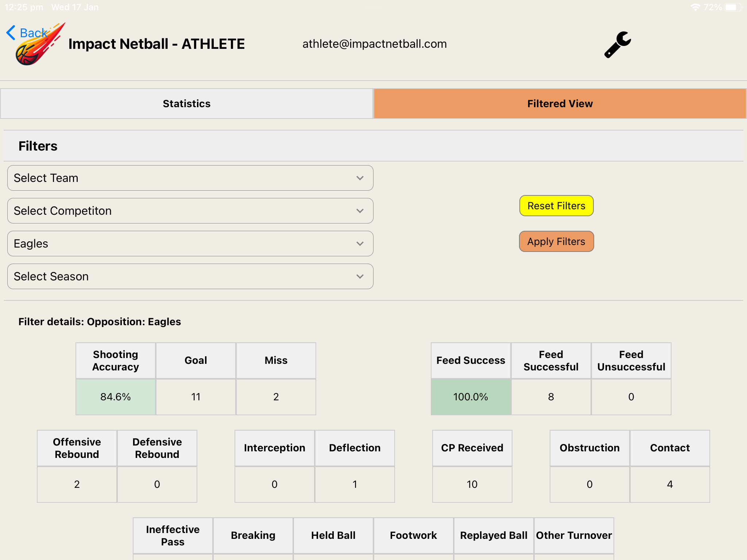This screenshot has width=747, height=560.
Task: Click the Offensive Rebound value cell
Action: click(77, 484)
